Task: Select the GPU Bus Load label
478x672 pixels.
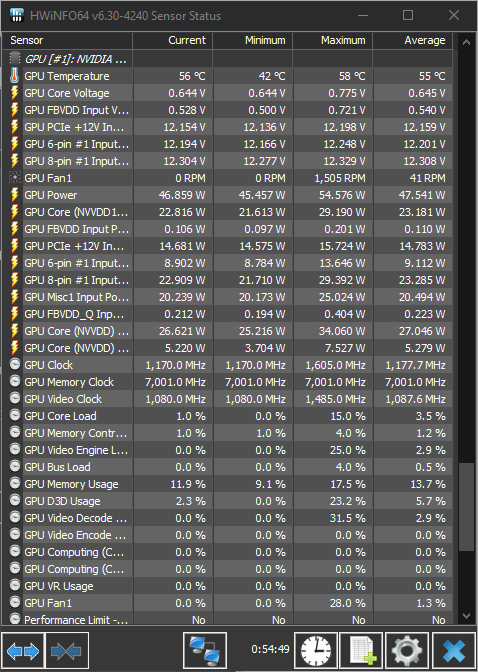Action: [57, 467]
